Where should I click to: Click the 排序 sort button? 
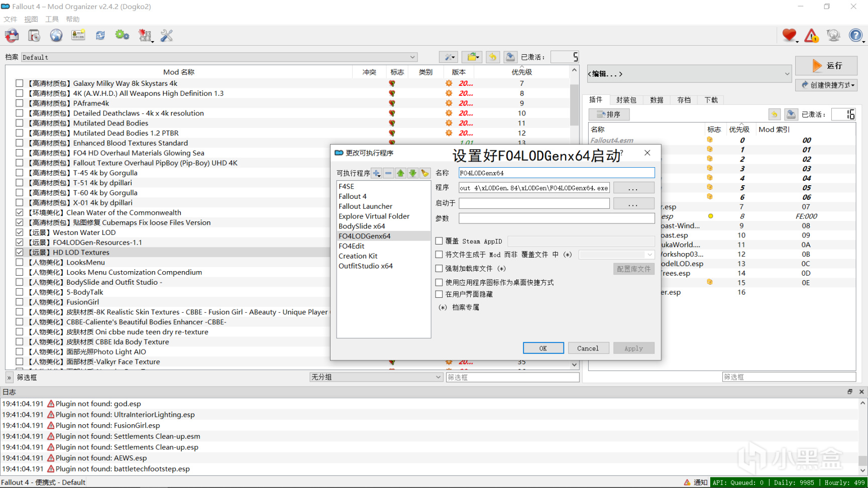point(609,114)
